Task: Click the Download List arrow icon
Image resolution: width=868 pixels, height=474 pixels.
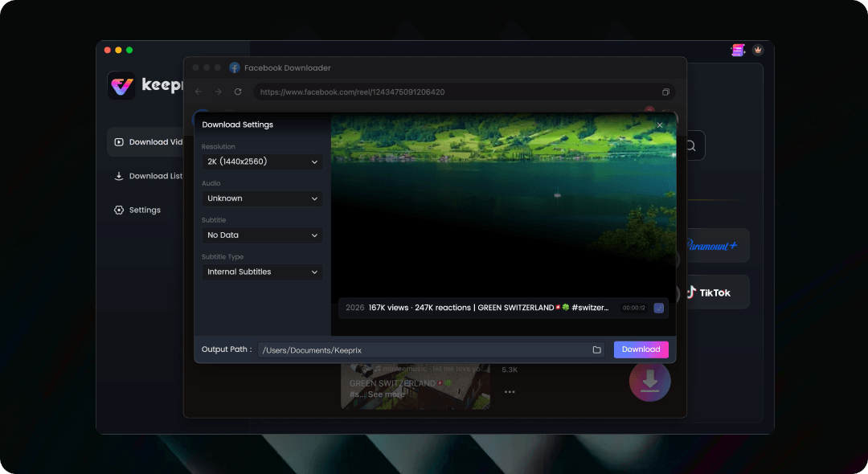Action: (x=118, y=176)
